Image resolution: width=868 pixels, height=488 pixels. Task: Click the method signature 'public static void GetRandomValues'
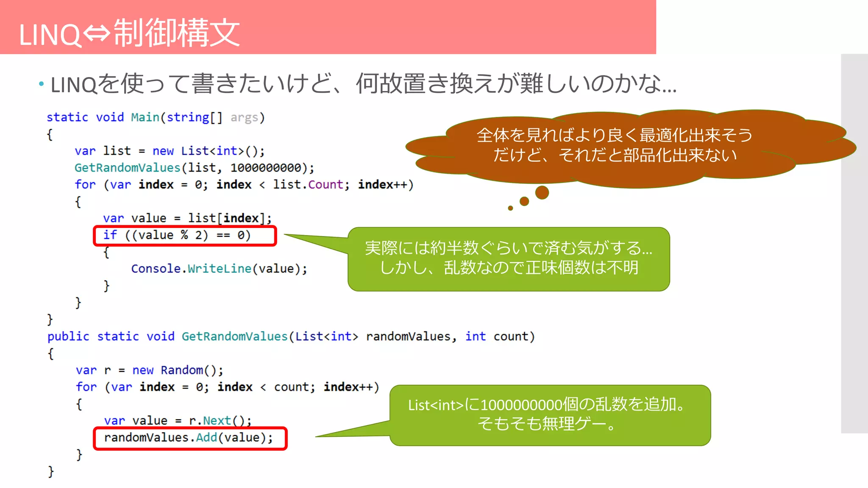coord(291,336)
